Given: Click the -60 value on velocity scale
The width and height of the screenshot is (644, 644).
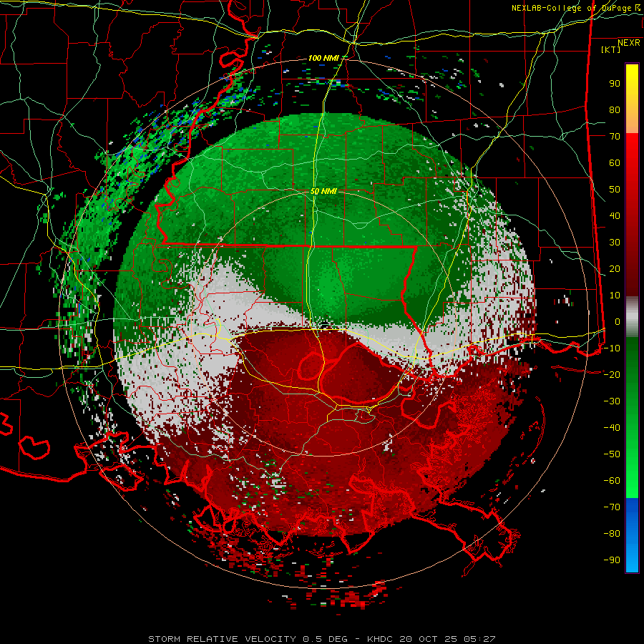Looking at the screenshot, I should point(612,481).
